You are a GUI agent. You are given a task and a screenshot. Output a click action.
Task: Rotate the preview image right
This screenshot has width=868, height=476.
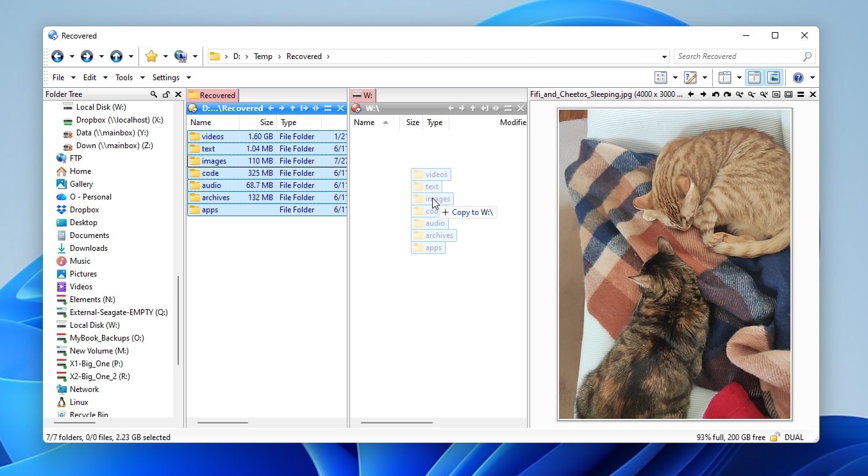[727, 94]
